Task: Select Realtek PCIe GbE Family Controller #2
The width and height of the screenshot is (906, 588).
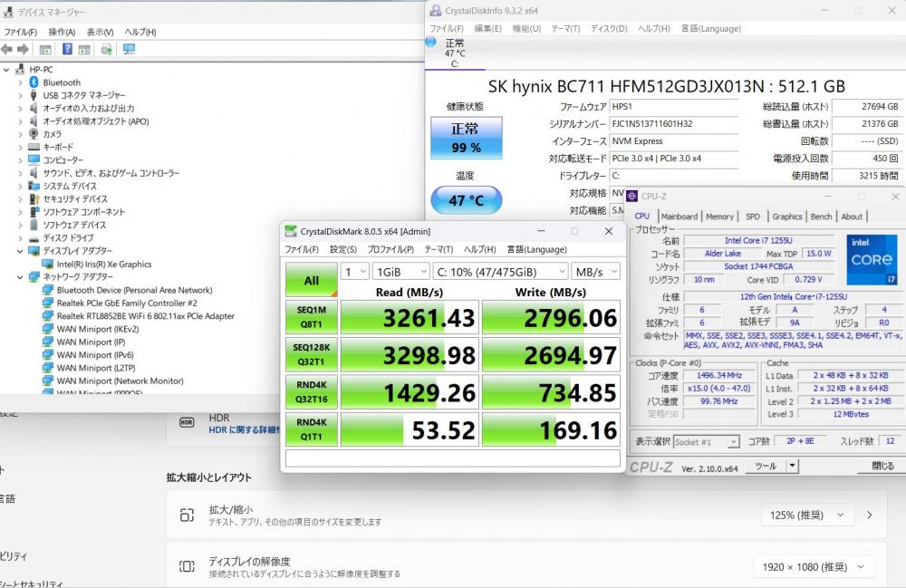Action: tap(127, 303)
